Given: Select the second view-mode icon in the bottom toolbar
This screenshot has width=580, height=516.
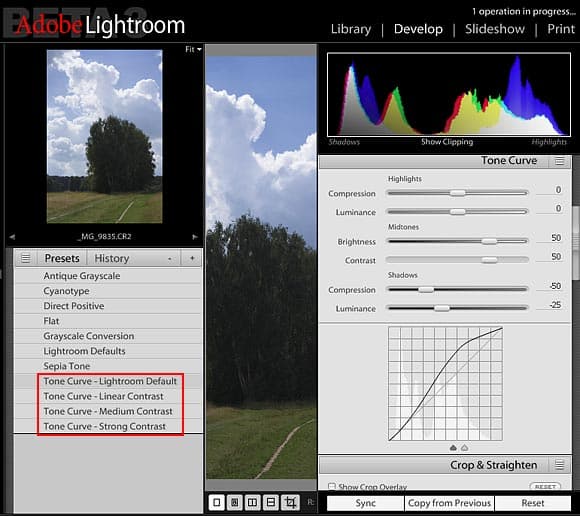Looking at the screenshot, I should tap(235, 502).
